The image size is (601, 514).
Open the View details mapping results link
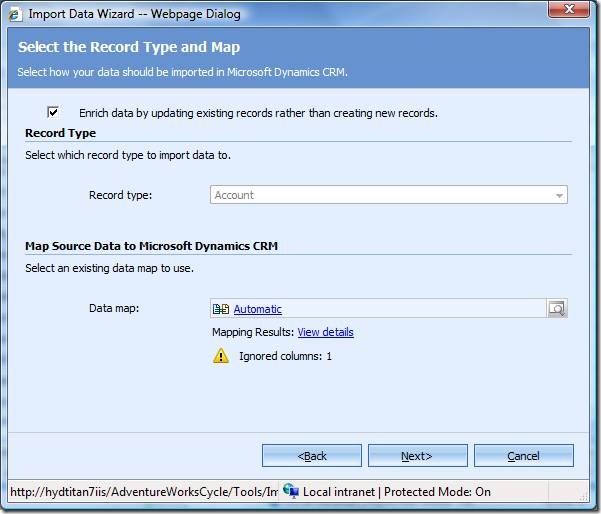tap(325, 332)
